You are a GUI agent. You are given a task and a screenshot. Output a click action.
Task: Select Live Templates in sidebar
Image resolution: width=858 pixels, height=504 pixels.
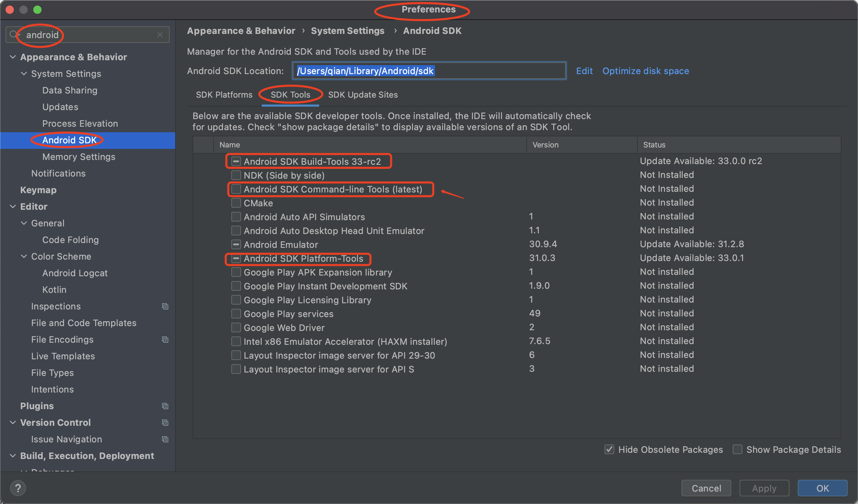(63, 356)
